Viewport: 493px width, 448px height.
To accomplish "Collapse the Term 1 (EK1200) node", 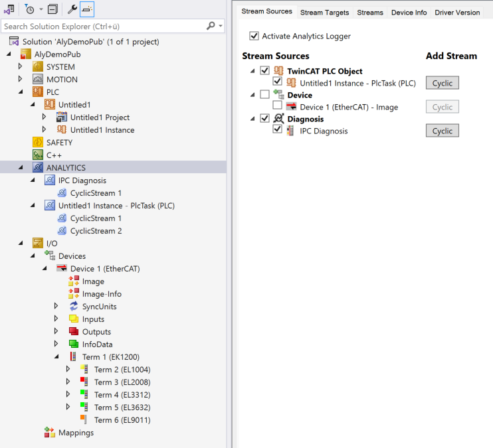I will (x=56, y=357).
